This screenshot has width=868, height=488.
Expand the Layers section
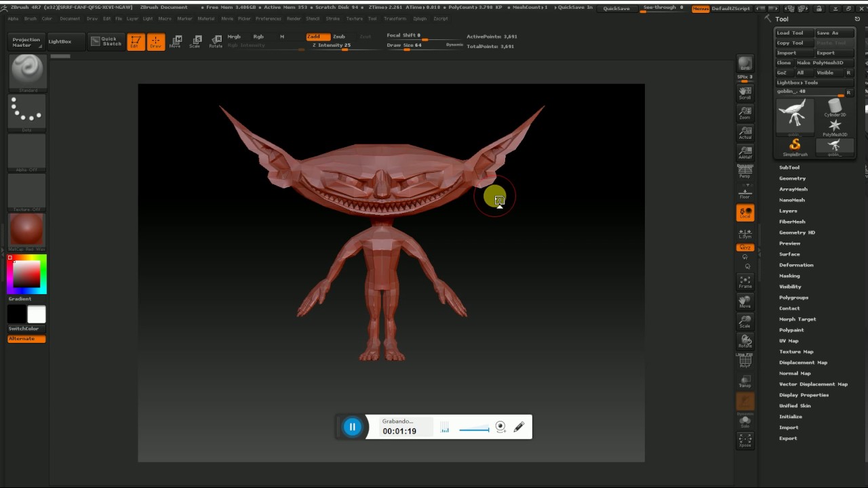(x=788, y=211)
